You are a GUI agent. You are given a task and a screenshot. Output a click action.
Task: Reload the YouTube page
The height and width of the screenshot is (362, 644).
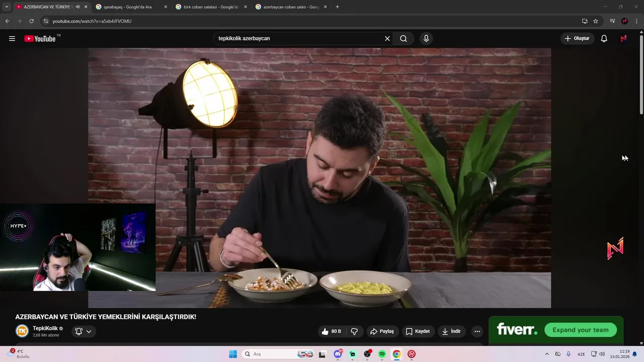[31, 21]
